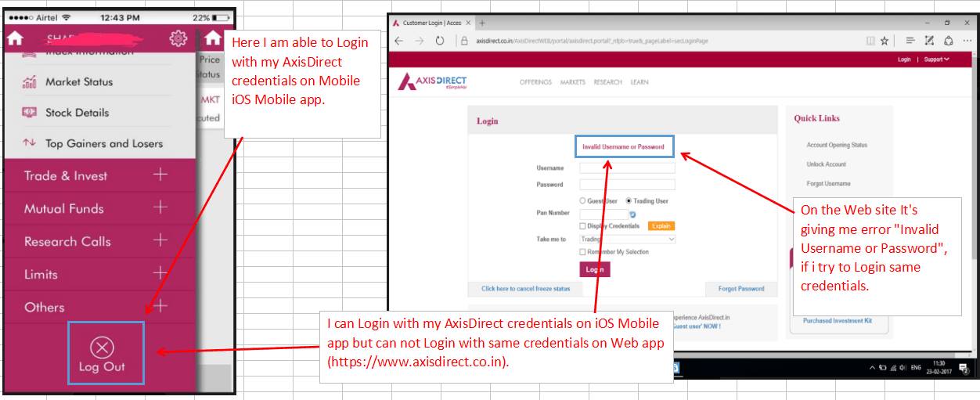Open the OFFERINGS menu
This screenshot has width=980, height=400.
pyautogui.click(x=535, y=82)
